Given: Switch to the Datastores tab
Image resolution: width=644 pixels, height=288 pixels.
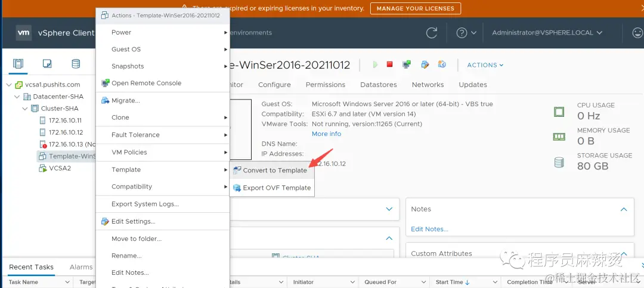Looking at the screenshot, I should coord(378,85).
